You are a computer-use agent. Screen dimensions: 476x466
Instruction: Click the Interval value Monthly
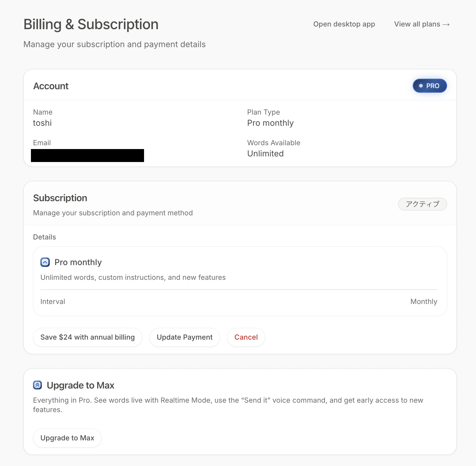(424, 302)
